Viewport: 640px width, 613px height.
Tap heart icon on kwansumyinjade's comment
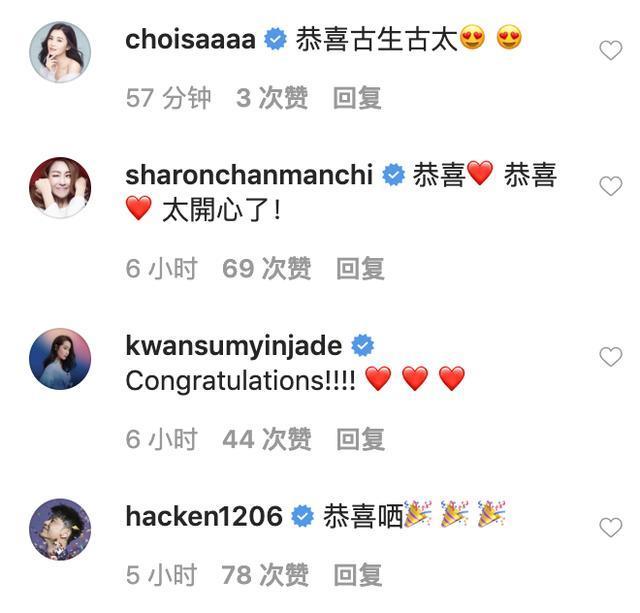[611, 357]
